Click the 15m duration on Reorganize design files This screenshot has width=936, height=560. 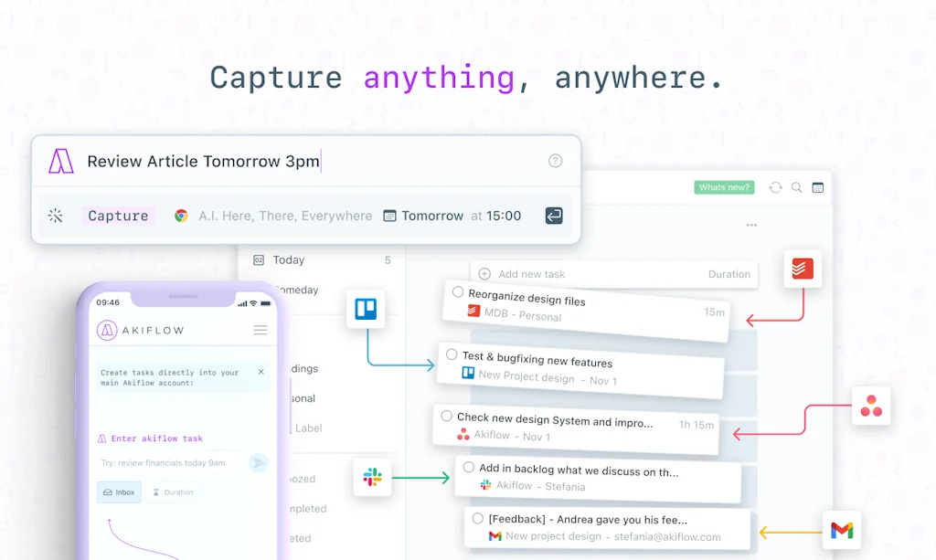tap(714, 312)
